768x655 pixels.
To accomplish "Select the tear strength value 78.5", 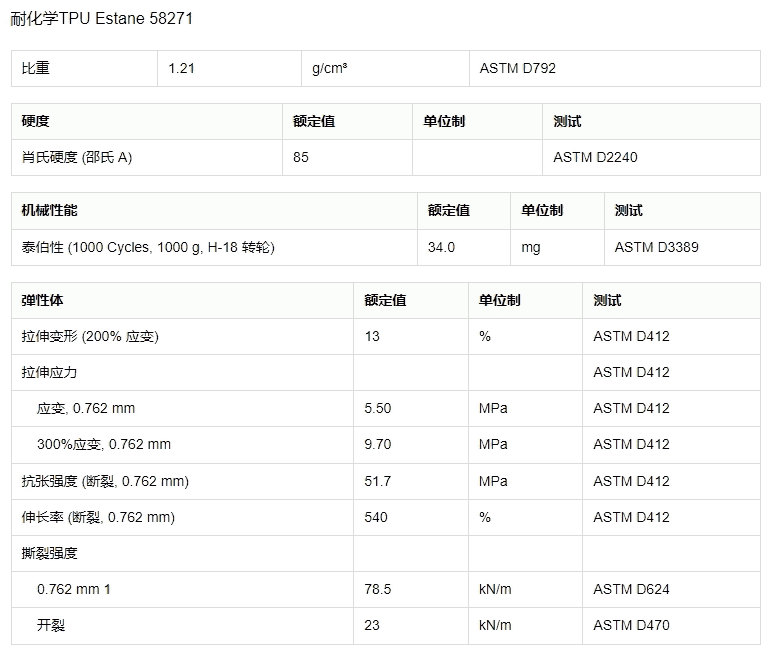I will pos(378,589).
